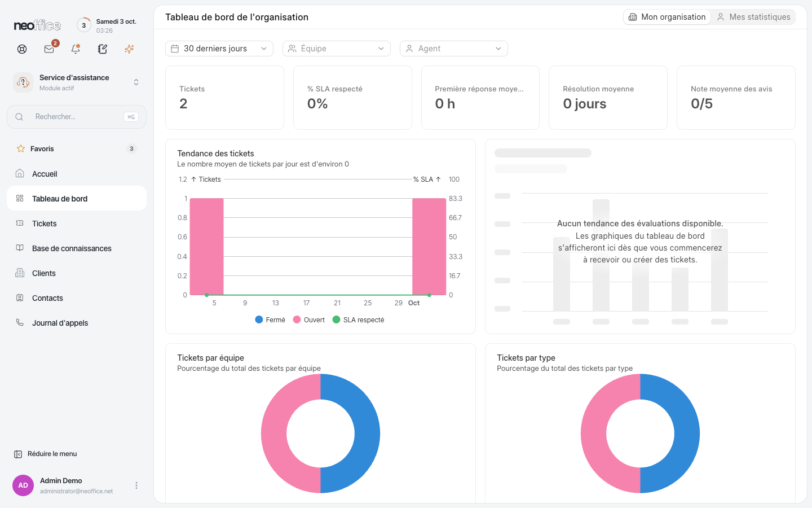Open the AI sparkle assistant icon
Image resolution: width=812 pixels, height=508 pixels.
click(x=129, y=49)
